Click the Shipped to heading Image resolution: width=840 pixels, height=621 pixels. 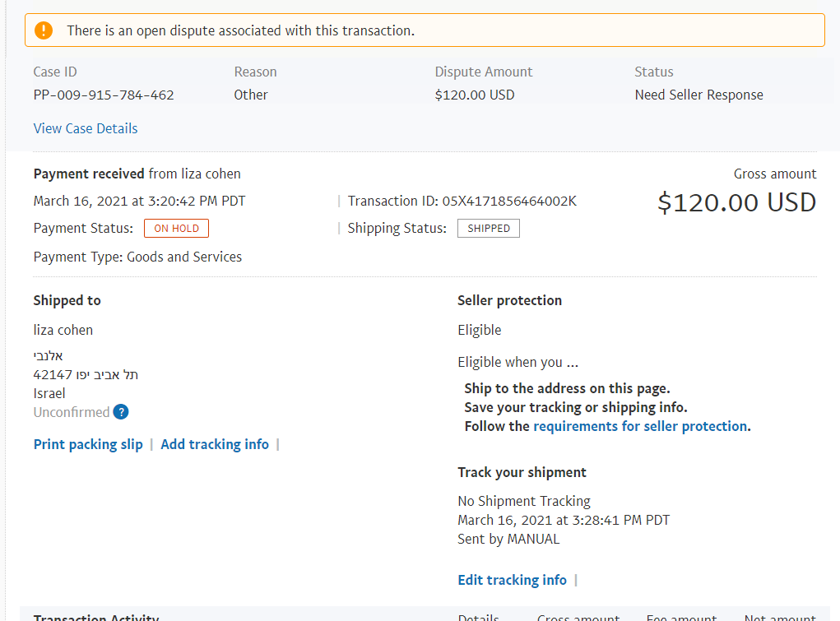[67, 300]
